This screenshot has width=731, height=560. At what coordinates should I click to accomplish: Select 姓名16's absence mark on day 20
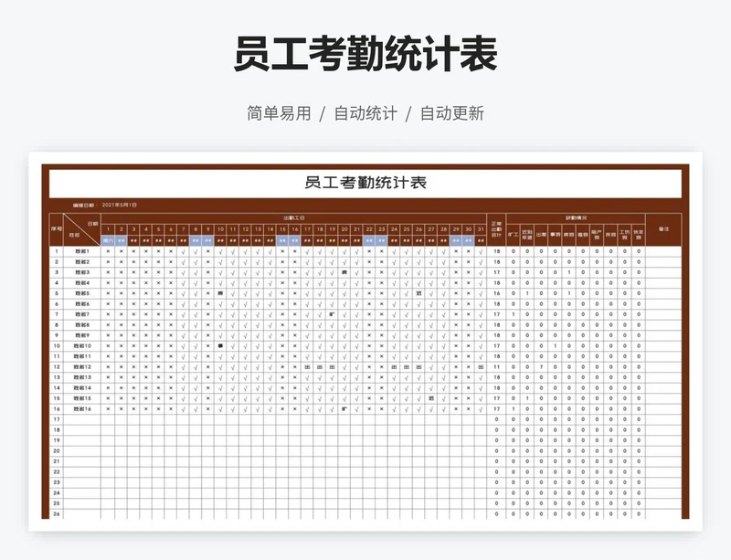[344, 409]
